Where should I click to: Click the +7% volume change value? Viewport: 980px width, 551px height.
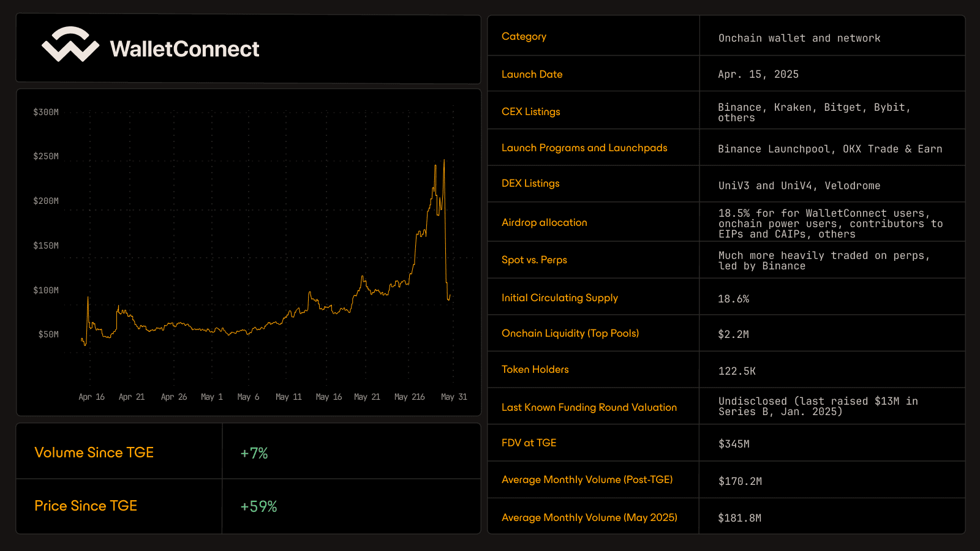point(254,453)
